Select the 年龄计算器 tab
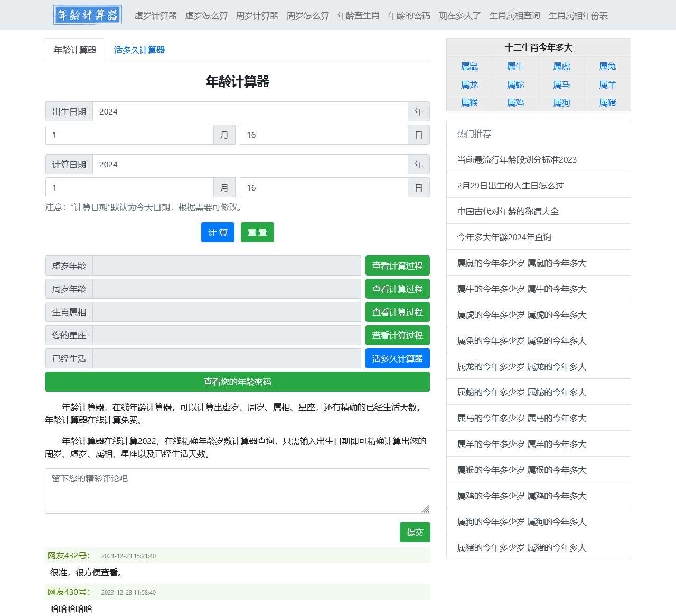This screenshot has height=616, width=676. [75, 50]
